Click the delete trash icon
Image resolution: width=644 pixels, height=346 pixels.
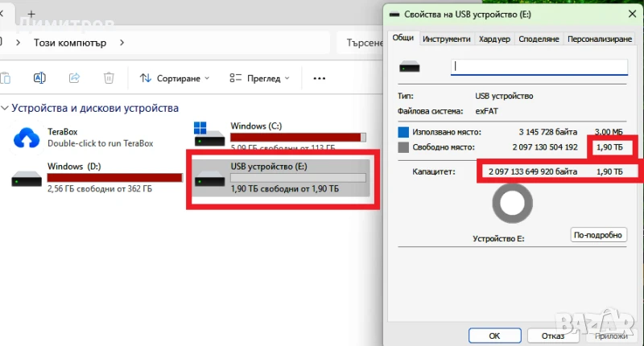coord(109,78)
